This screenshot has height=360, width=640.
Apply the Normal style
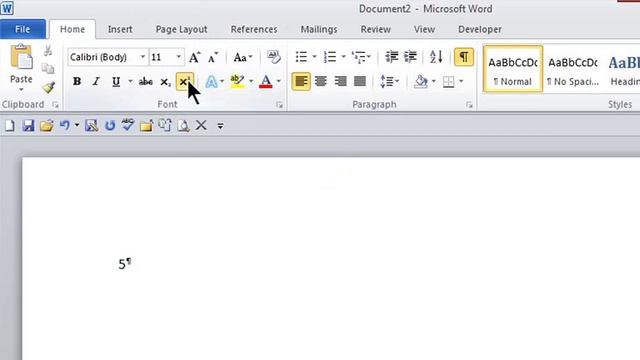pos(513,69)
